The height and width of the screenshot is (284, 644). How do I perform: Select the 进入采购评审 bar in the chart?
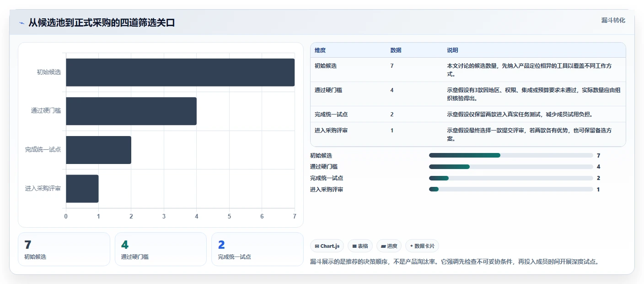82,188
